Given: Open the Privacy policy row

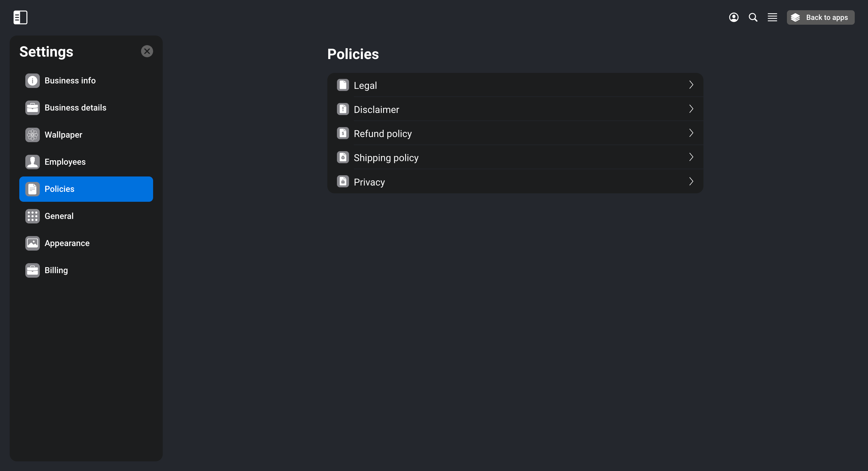Looking at the screenshot, I should point(515,182).
